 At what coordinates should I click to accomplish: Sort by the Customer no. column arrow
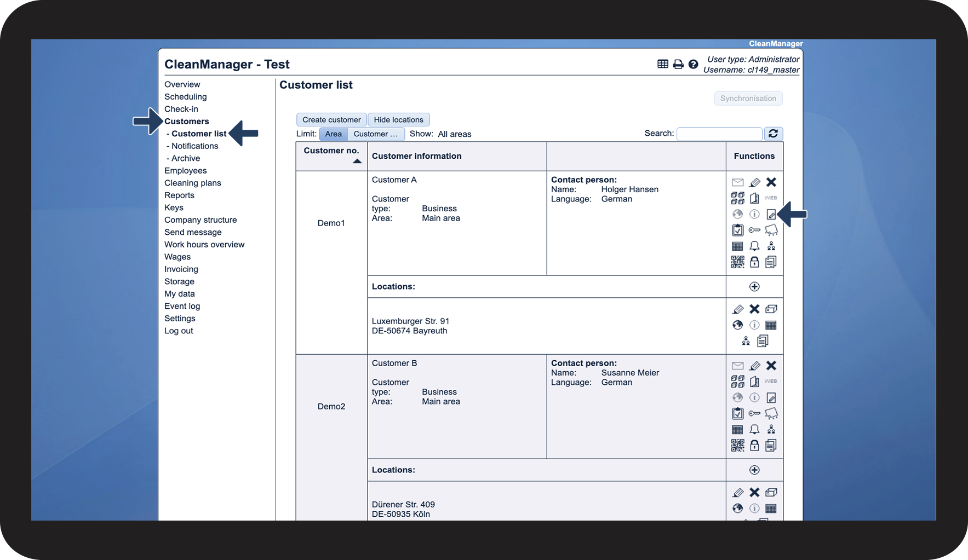pos(357,161)
